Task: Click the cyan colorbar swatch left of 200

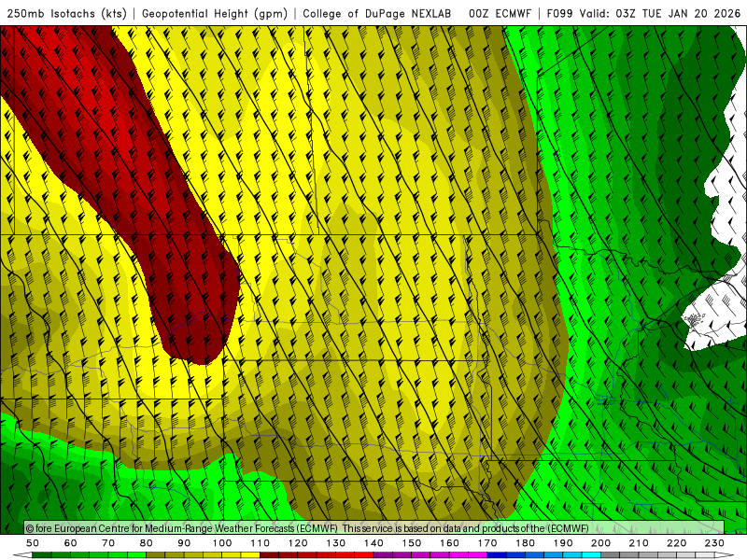Action: tap(591, 555)
